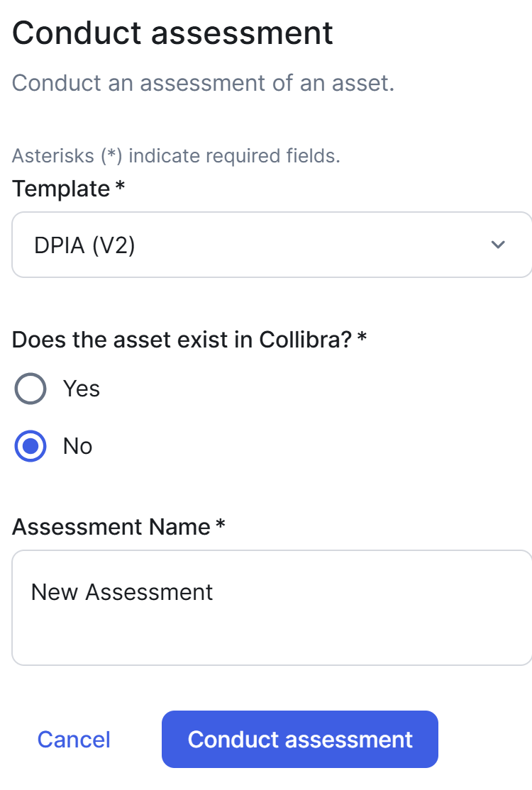Mark that the asset exists in Collibra

(30, 388)
